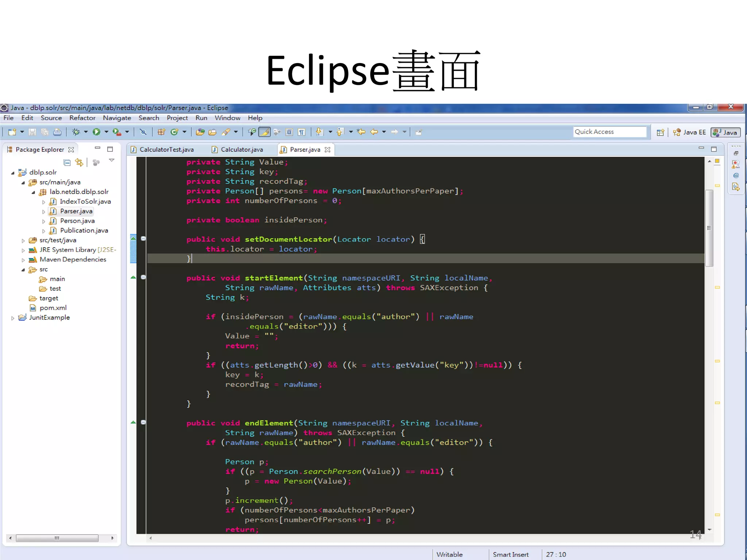The height and width of the screenshot is (560, 747).
Task: Open Package Explorer View Menu triangle
Action: click(112, 160)
